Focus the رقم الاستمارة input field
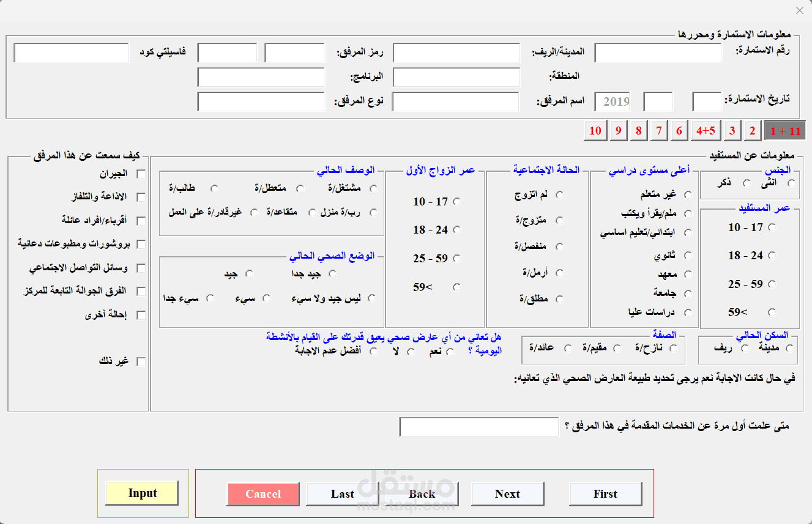Viewport: 812px width, 524px height. click(658, 53)
